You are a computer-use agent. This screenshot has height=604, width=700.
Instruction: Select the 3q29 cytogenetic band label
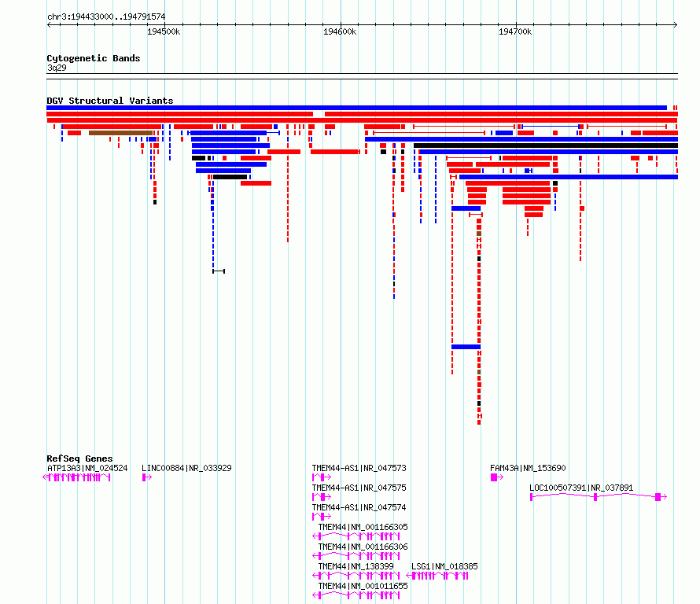coord(57,68)
